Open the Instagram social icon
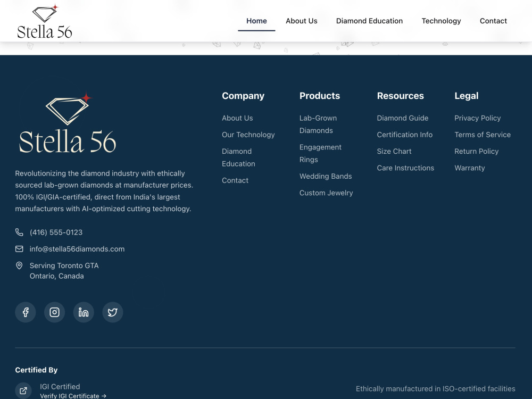Viewport: 532px width, 399px height. (x=55, y=312)
